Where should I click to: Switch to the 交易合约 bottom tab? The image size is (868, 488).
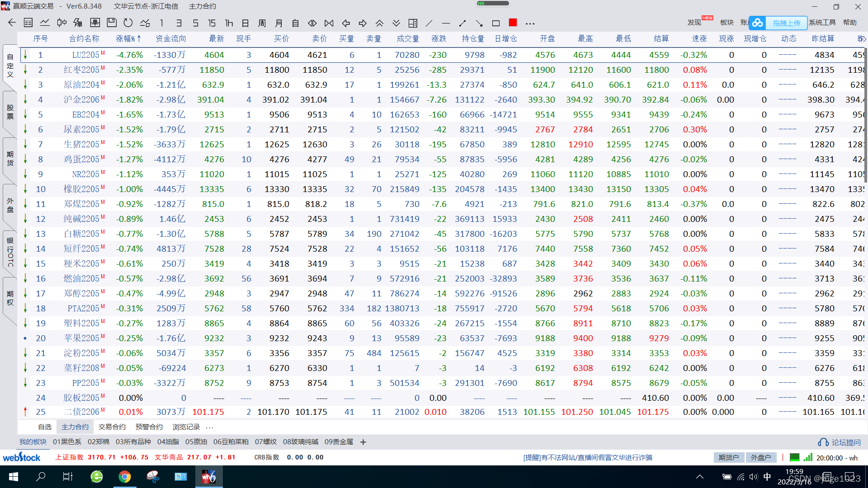pyautogui.click(x=112, y=427)
